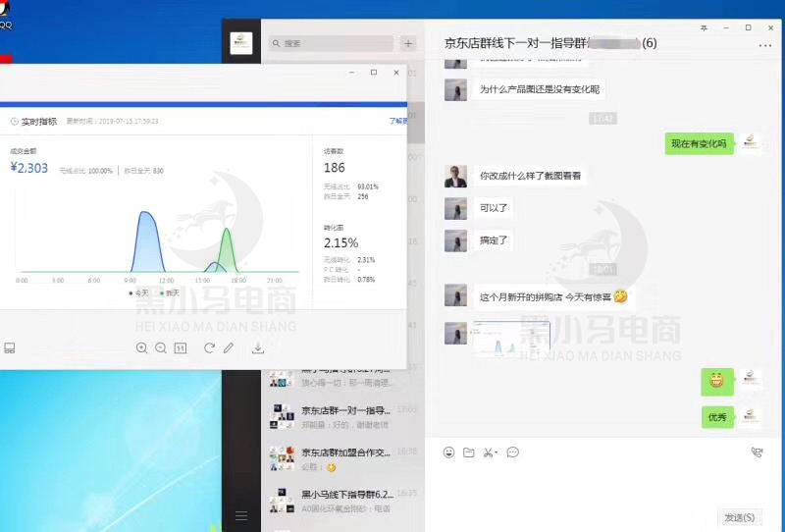Viewport: 785px width, 532px height.
Task: Select the message 你改成什么样了截图看看
Action: pyautogui.click(x=530, y=176)
